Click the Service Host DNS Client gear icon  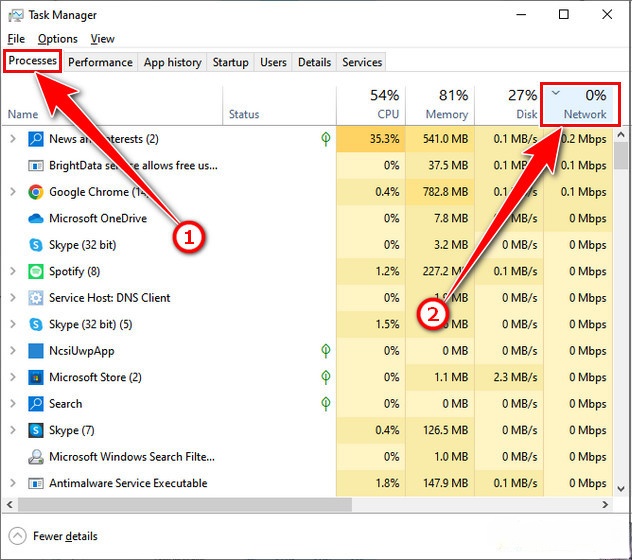click(x=36, y=298)
